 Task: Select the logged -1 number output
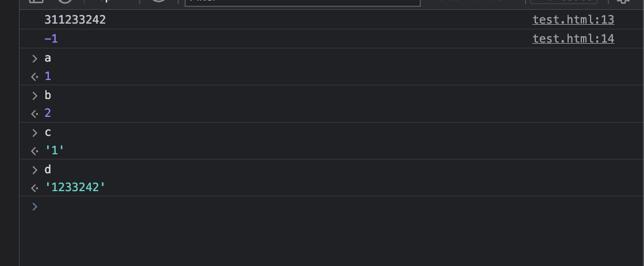pos(51,39)
